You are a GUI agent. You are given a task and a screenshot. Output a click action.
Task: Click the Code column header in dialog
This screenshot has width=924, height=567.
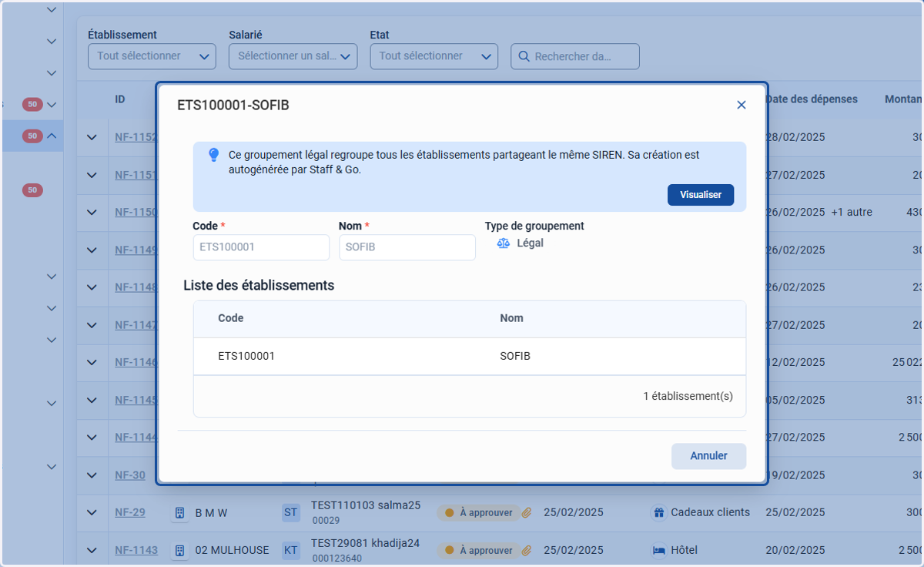230,318
